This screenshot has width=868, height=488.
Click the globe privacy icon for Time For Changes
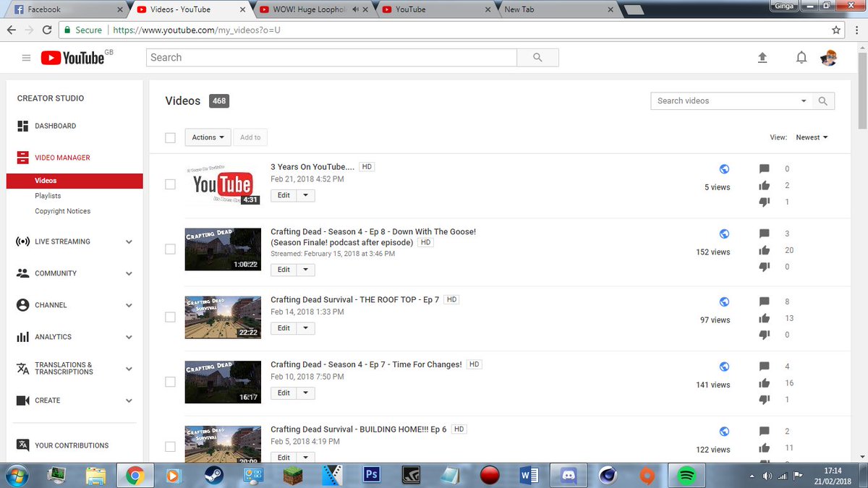[x=724, y=367]
